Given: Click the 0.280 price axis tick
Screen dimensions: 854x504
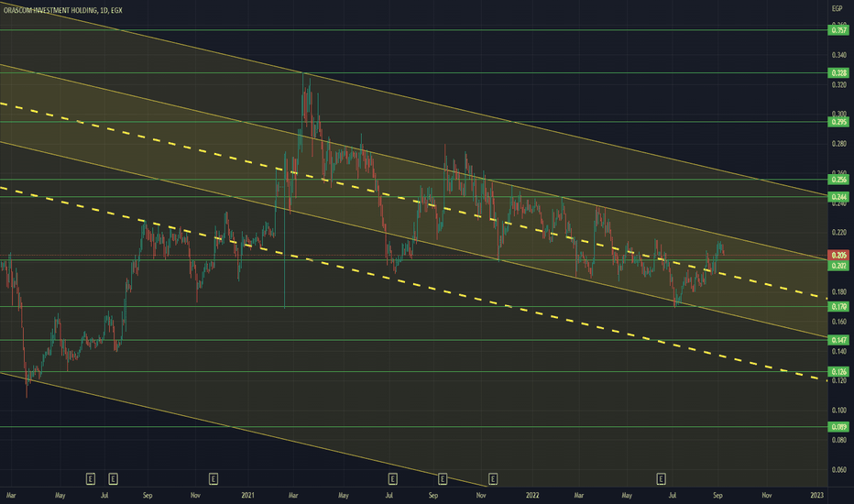Looking at the screenshot, I should (x=839, y=144).
